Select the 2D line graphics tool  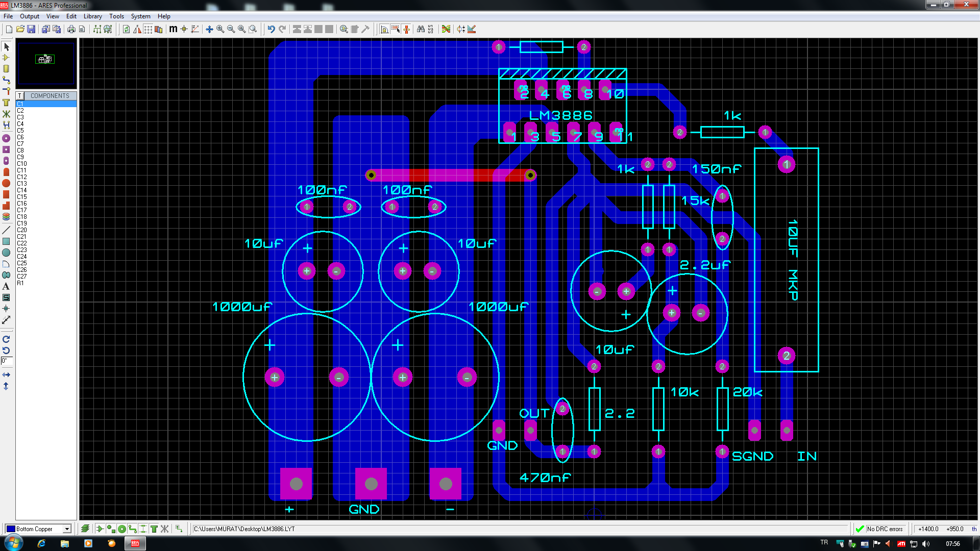[x=6, y=230]
